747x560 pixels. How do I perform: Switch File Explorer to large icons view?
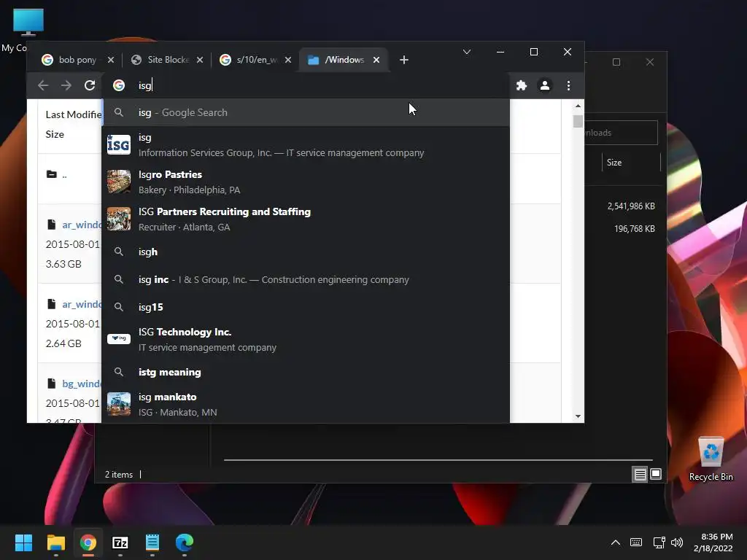(656, 474)
